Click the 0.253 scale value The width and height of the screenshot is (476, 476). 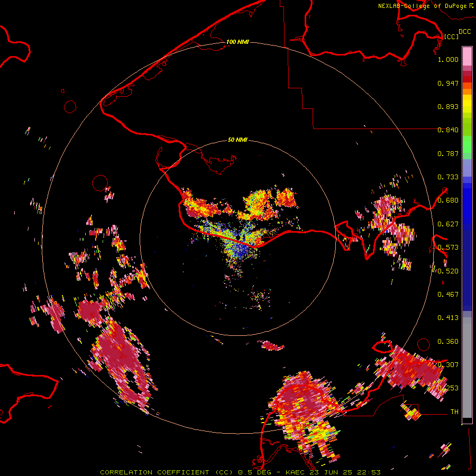(448, 388)
